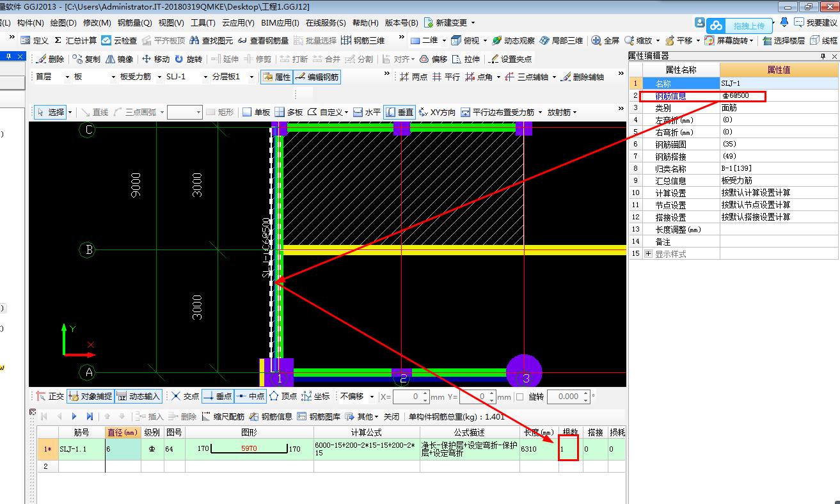Toggle 动态输入 dynamic input
Image resolution: width=840 pixels, height=504 pixels.
click(138, 397)
